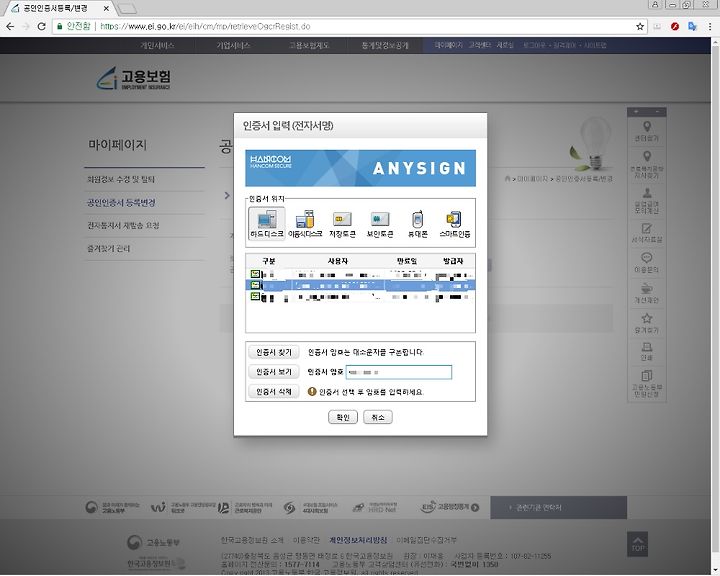The width and height of the screenshot is (720, 576).
Task: Reload the page
Action: 41,27
